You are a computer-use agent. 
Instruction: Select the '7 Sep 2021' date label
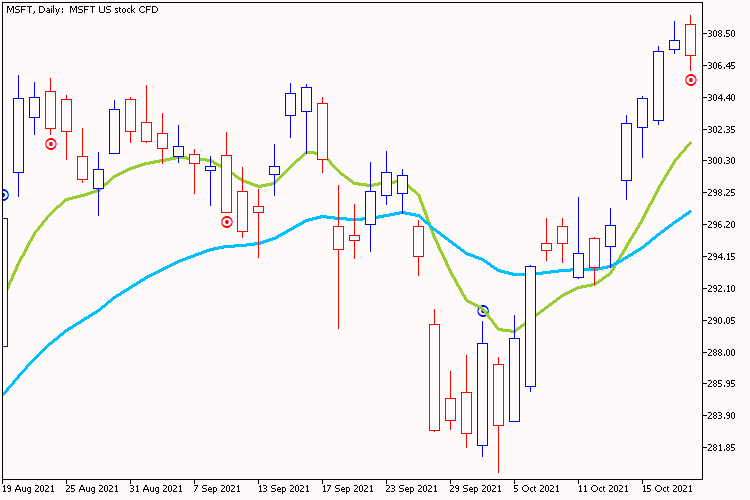[217, 489]
